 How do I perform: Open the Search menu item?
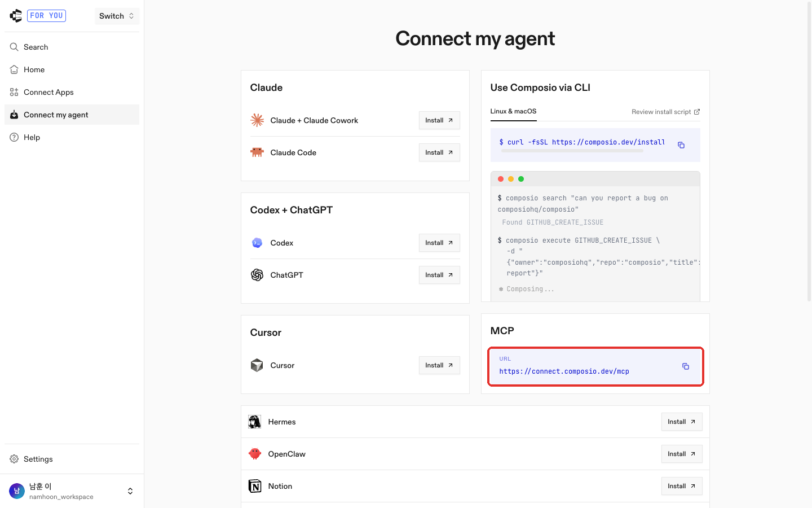(x=72, y=47)
